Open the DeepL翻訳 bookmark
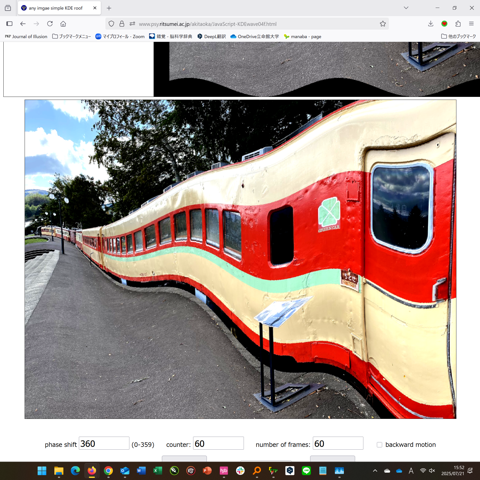The height and width of the screenshot is (480, 480). (x=212, y=36)
